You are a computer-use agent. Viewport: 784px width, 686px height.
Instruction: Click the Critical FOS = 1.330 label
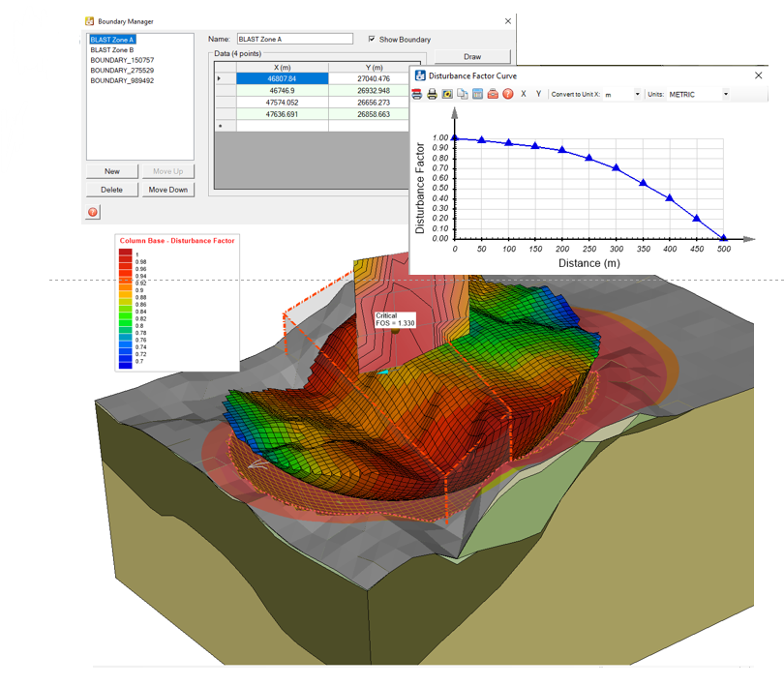[x=395, y=319]
